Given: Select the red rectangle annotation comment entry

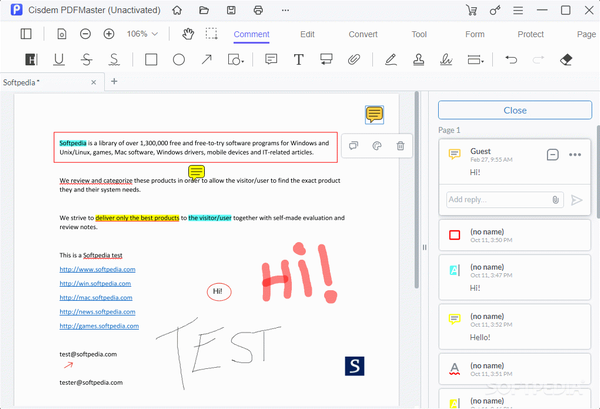Looking at the screenshot, I should pos(515,235).
